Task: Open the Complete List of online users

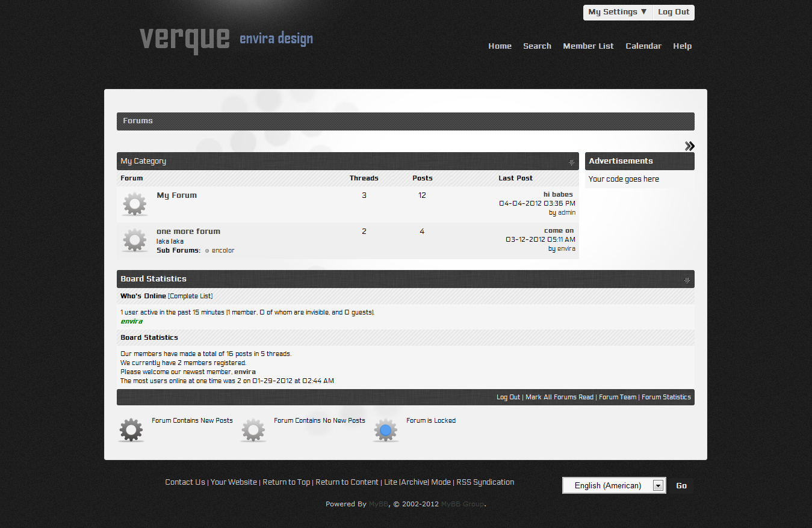Action: 190,296
